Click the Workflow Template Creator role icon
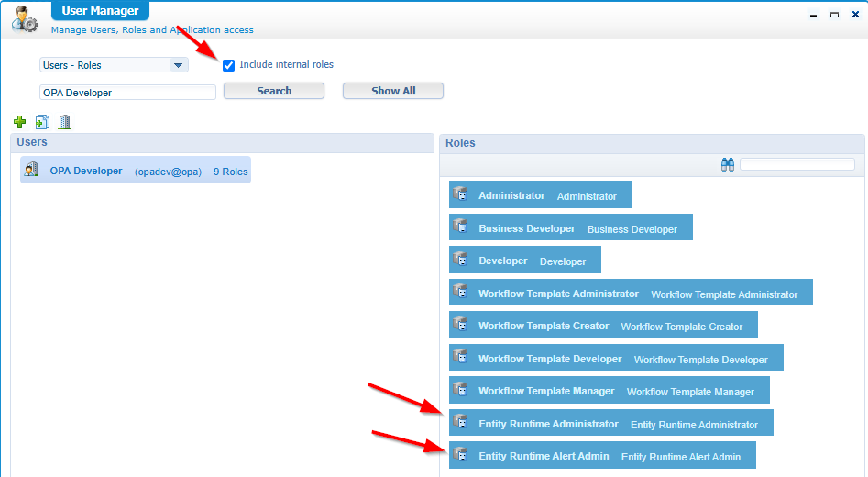The image size is (868, 477). click(461, 325)
